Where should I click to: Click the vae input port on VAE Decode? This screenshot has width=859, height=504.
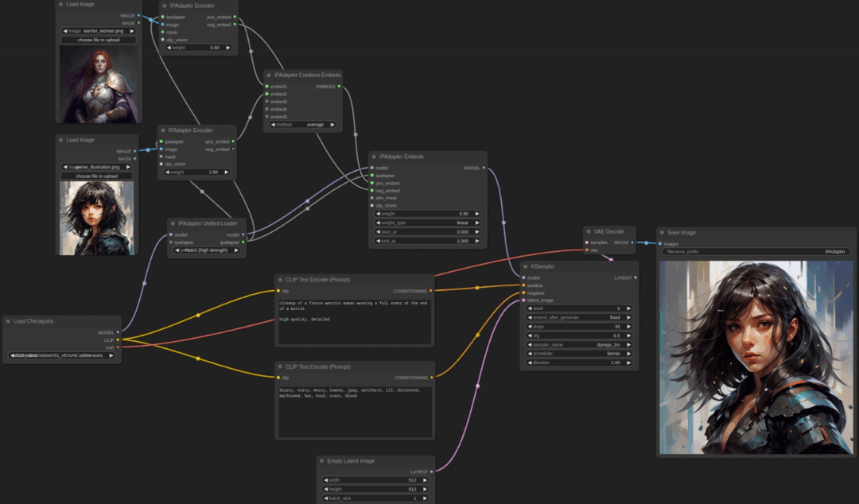(587, 250)
